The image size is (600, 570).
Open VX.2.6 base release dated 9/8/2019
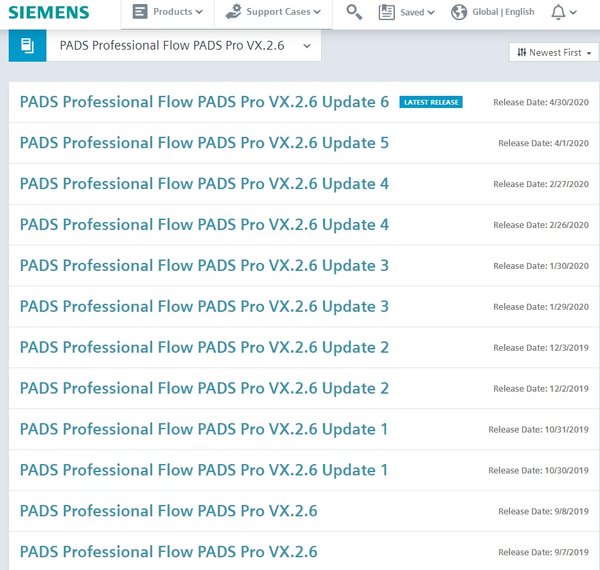[169, 511]
